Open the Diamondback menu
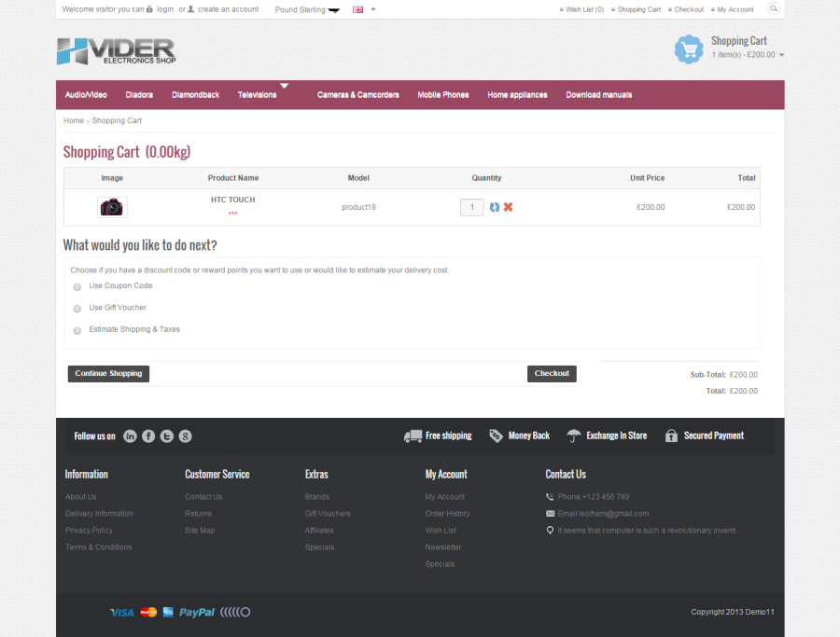The height and width of the screenshot is (637, 840). (196, 95)
